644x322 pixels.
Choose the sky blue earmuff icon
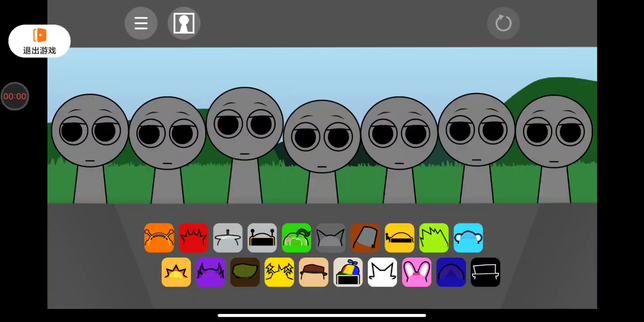pyautogui.click(x=468, y=238)
